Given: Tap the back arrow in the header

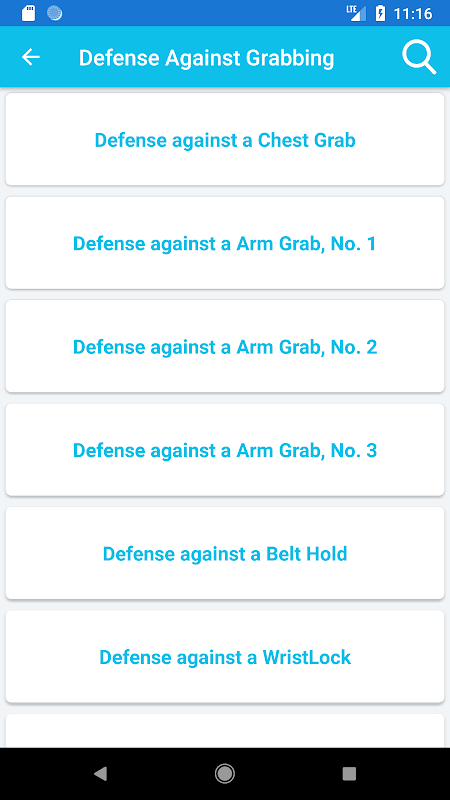Looking at the screenshot, I should click(31, 57).
